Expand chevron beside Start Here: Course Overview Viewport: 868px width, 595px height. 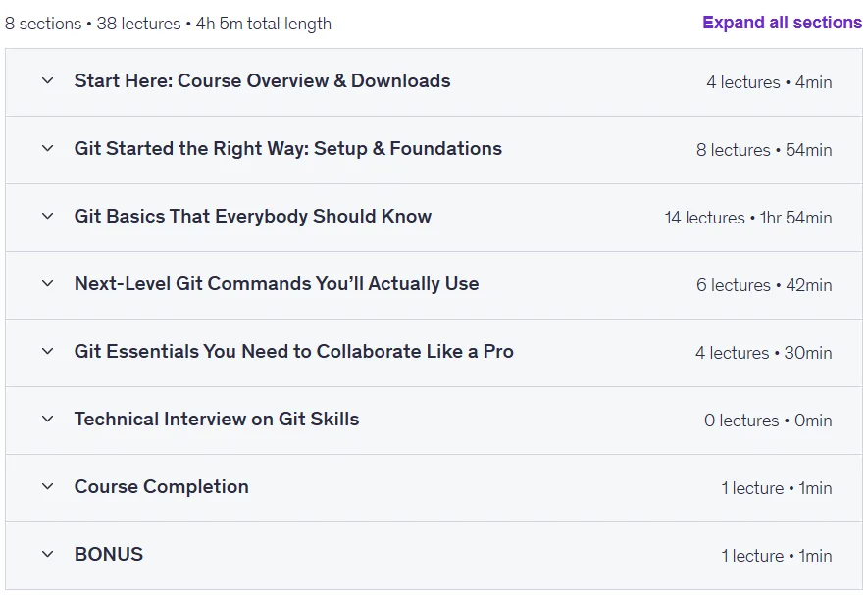coord(48,80)
